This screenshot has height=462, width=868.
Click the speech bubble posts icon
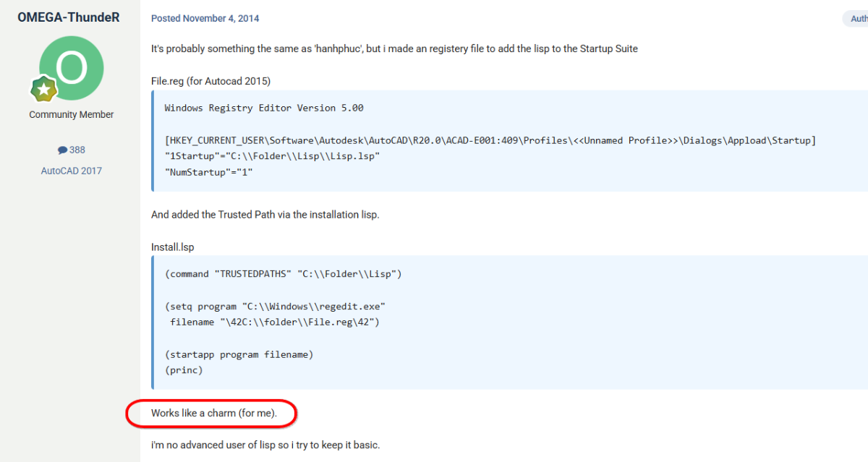[62, 150]
